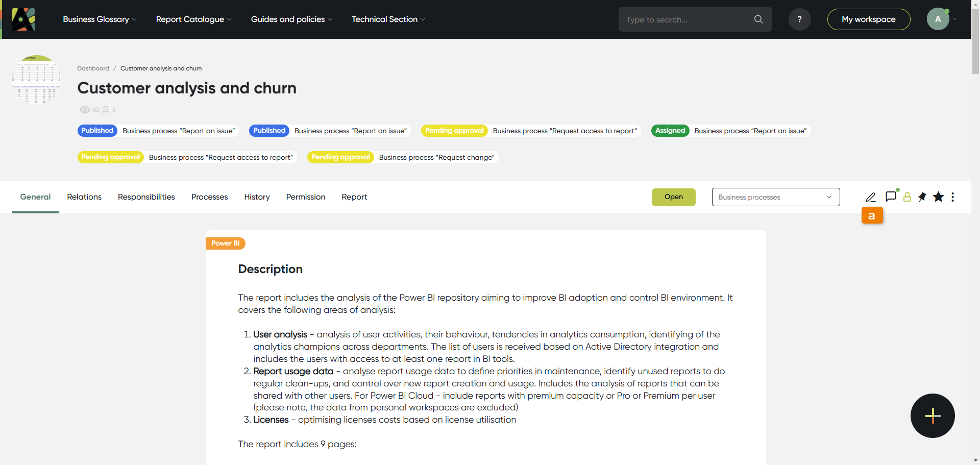Screen dimensions: 980x465
Task: Open comments via speech bubble icon
Action: [x=891, y=197]
